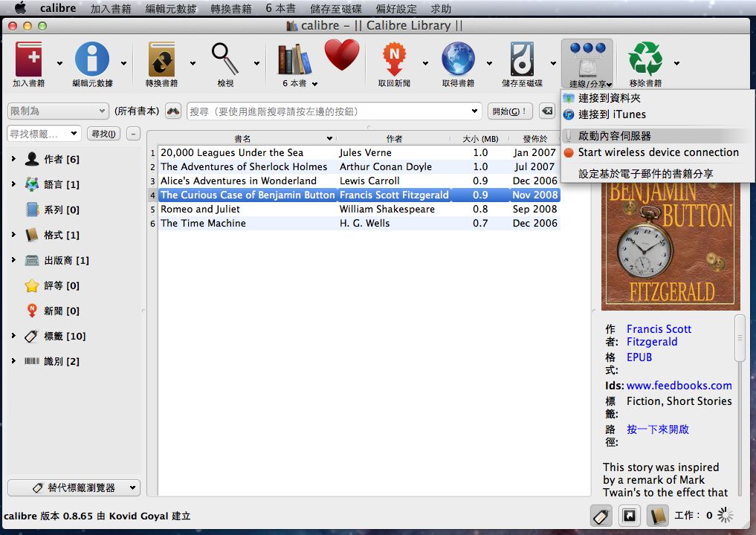Open the www.feedbooks.com link
Screen dimensions: 756x535
click(x=679, y=386)
